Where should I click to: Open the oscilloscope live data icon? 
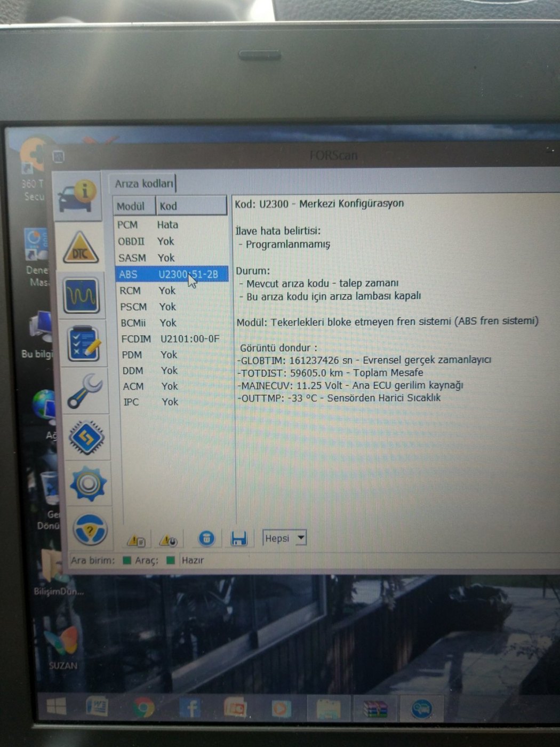81,295
